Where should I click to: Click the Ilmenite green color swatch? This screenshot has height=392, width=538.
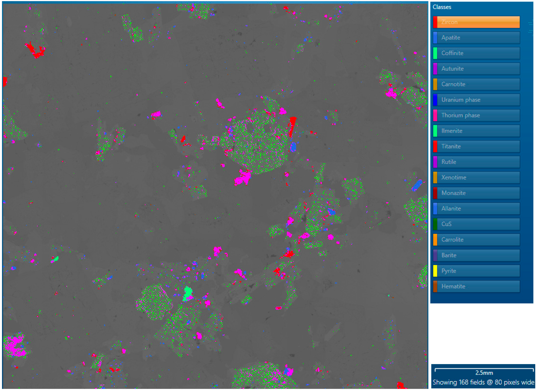(x=435, y=131)
